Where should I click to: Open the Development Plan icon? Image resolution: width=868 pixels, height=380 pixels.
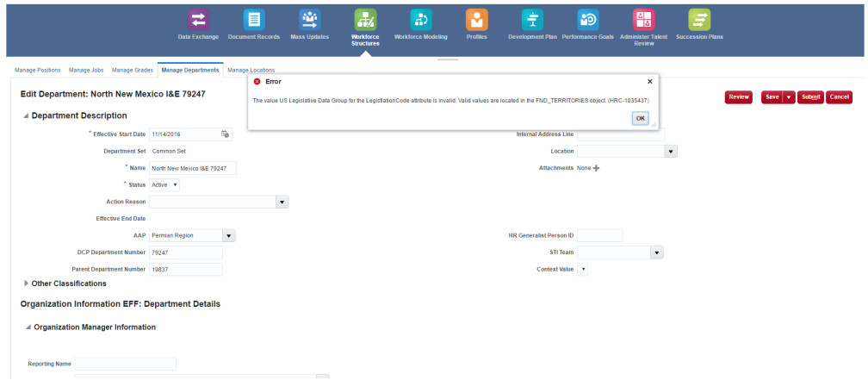(x=532, y=20)
